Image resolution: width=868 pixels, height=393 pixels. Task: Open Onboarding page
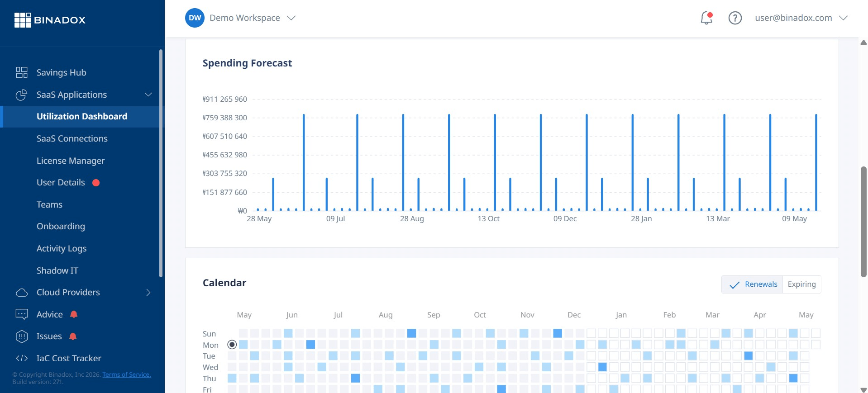[61, 227]
